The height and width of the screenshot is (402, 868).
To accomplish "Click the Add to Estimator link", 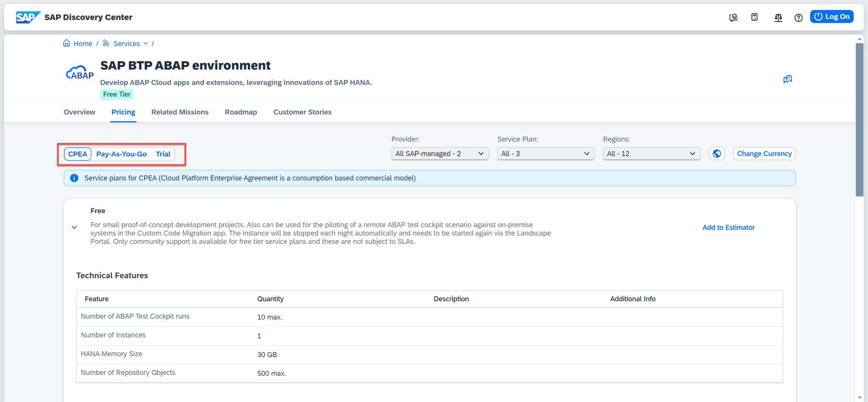I will coord(728,227).
